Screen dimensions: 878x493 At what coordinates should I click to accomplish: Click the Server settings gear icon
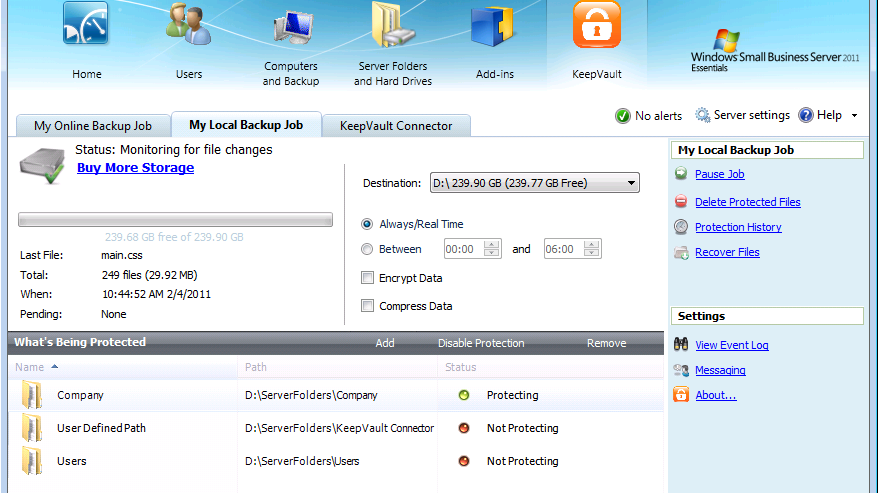(x=703, y=115)
